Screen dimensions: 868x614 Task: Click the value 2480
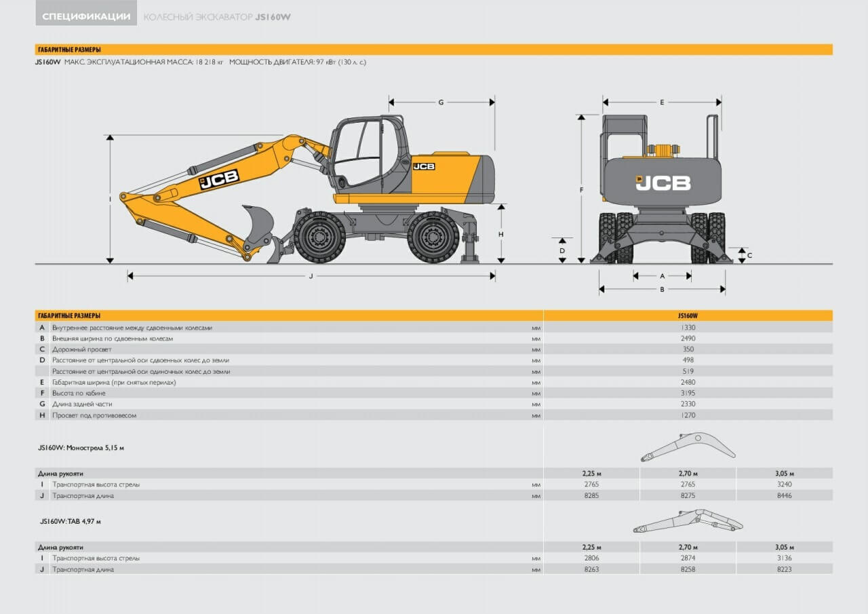point(688,383)
